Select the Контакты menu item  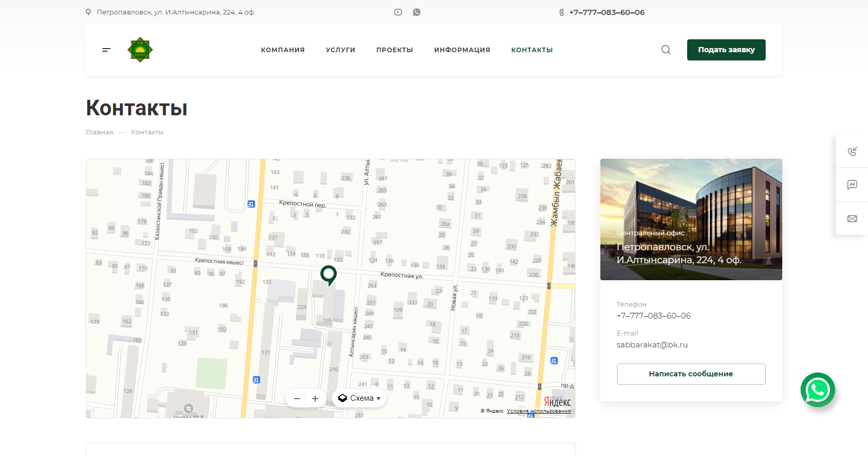pos(532,50)
